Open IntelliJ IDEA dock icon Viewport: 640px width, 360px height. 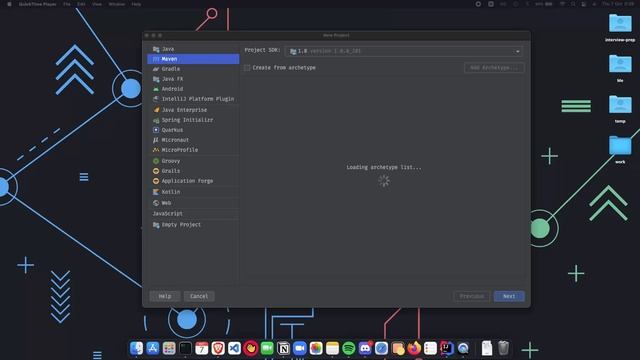point(447,348)
